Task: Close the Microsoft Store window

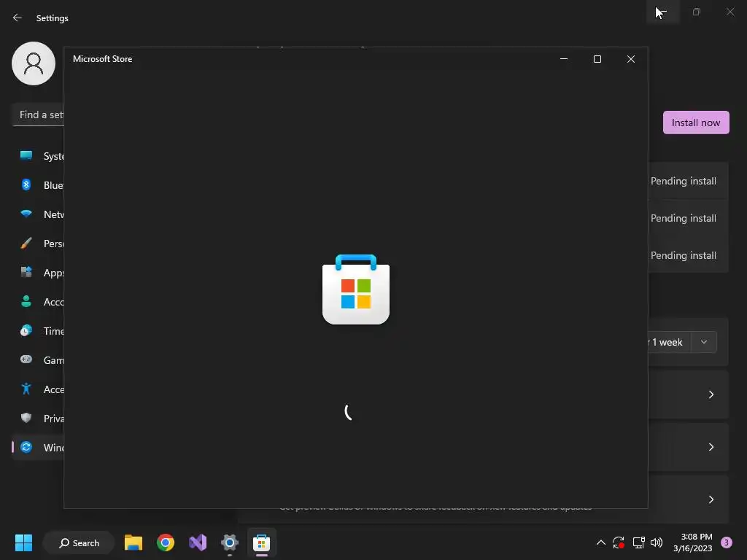Action: click(631, 59)
